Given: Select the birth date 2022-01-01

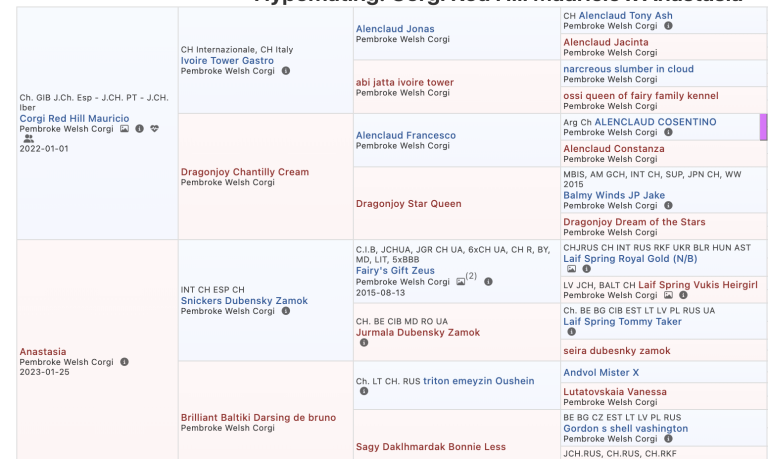Looking at the screenshot, I should tap(44, 149).
